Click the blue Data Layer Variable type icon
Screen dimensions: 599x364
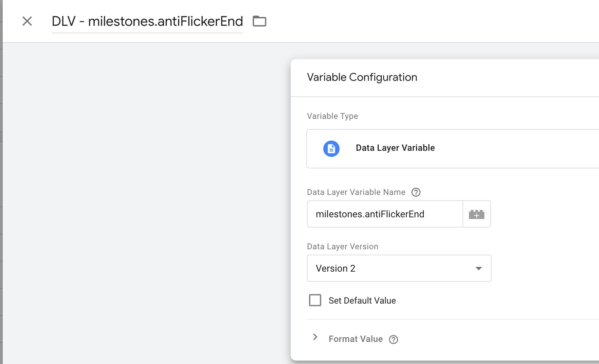pos(331,148)
